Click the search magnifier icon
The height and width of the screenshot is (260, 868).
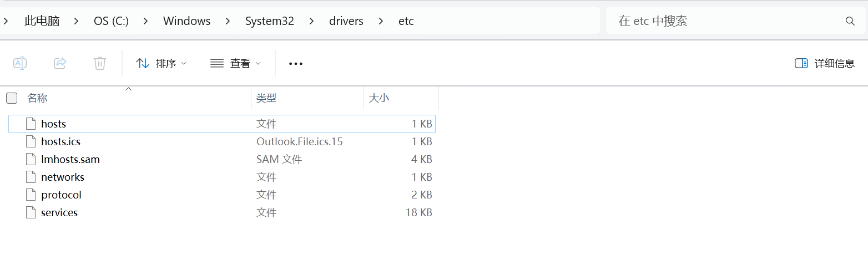[850, 21]
